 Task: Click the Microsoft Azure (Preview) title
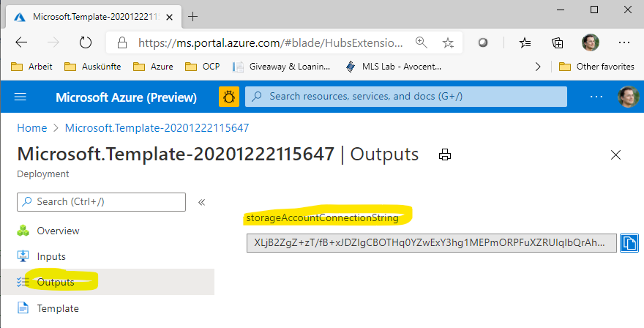pyautogui.click(x=126, y=97)
